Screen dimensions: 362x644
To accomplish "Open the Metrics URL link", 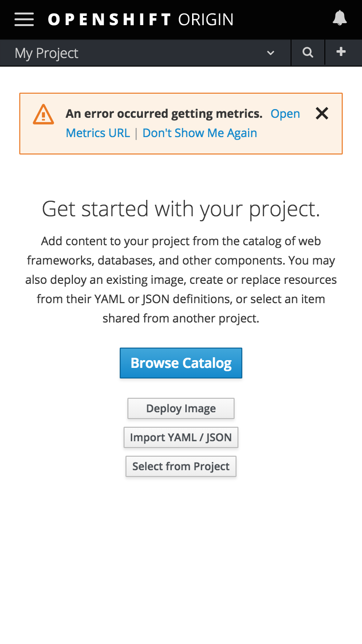I will (x=98, y=133).
